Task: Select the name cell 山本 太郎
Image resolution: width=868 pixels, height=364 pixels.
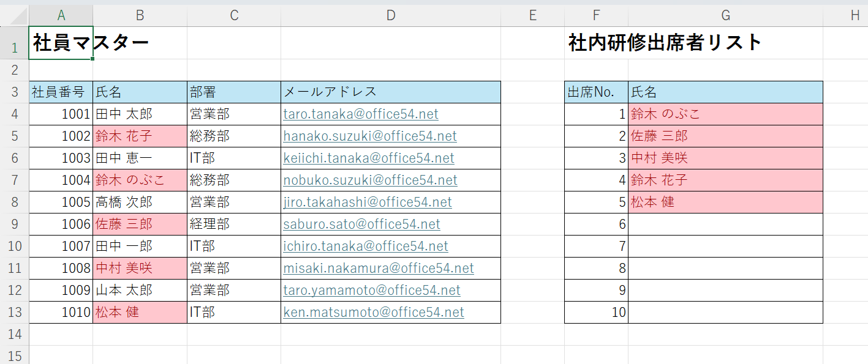Action: click(140, 290)
